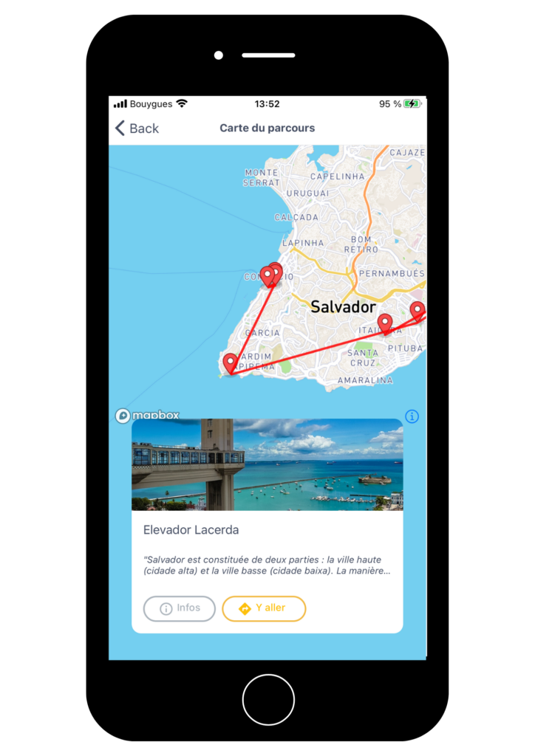Click the red route line on the map
535x756 pixels.
tap(309, 352)
